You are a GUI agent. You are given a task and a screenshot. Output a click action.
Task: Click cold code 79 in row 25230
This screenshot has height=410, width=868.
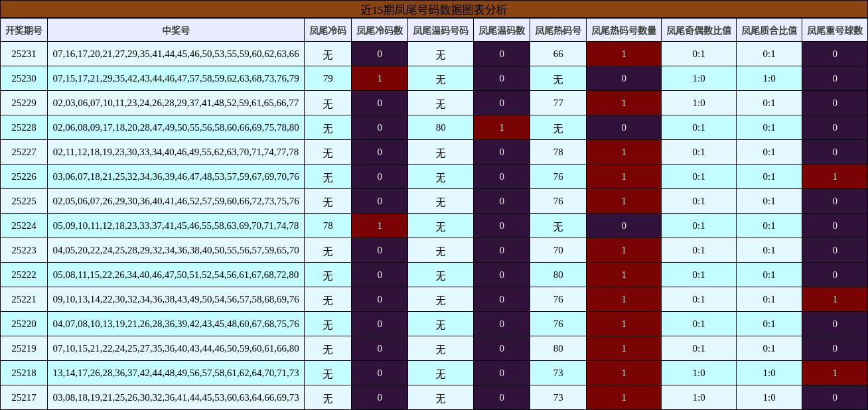(x=328, y=78)
